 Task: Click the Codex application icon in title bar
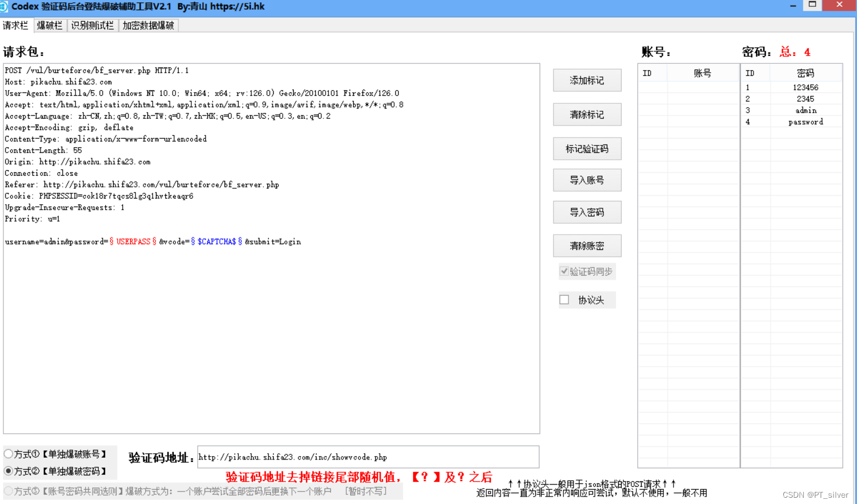[x=3, y=7]
